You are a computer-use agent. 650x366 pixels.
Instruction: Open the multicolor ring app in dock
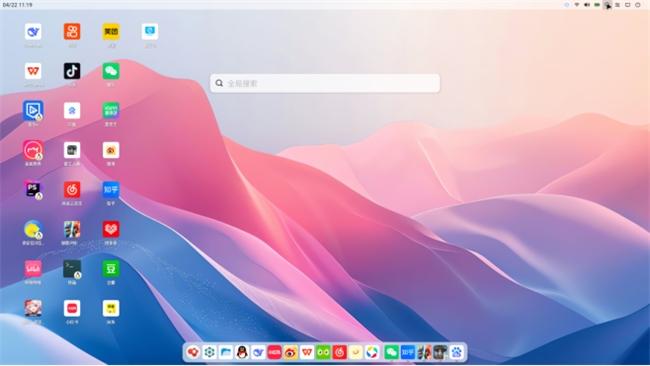[372, 352]
